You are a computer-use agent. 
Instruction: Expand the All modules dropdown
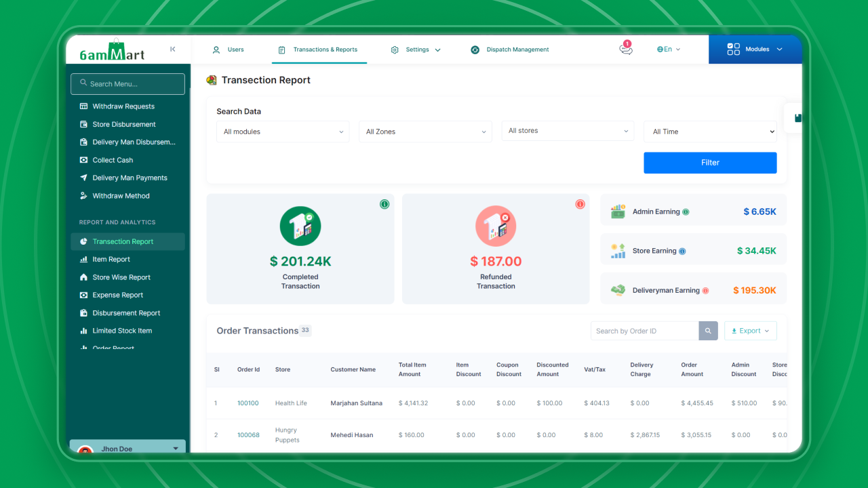[283, 131]
